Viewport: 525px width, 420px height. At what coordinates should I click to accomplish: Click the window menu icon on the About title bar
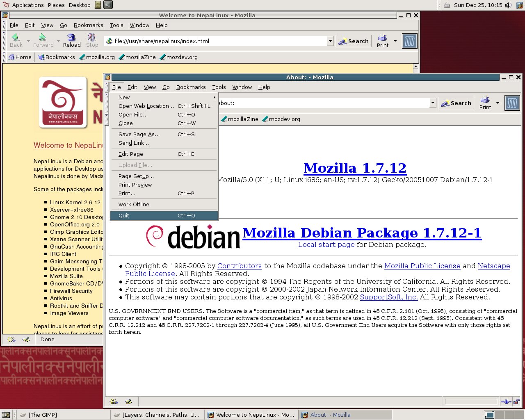pos(107,77)
